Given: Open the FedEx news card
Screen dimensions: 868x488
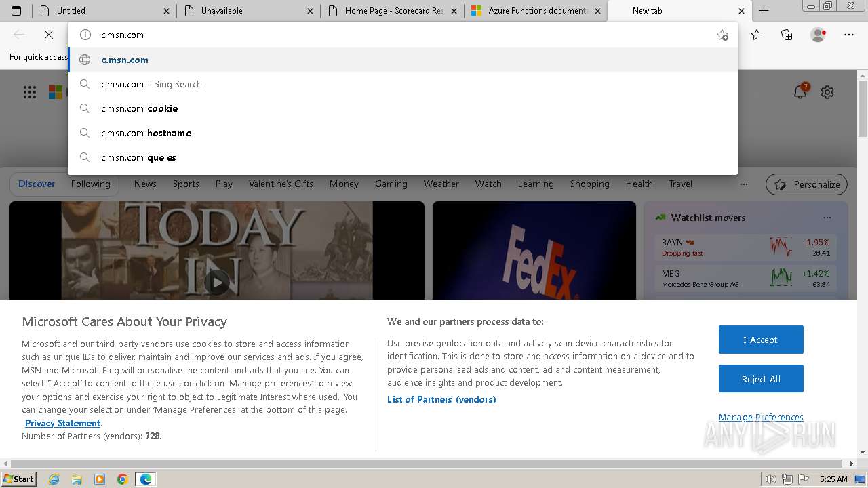Looking at the screenshot, I should point(534,251).
